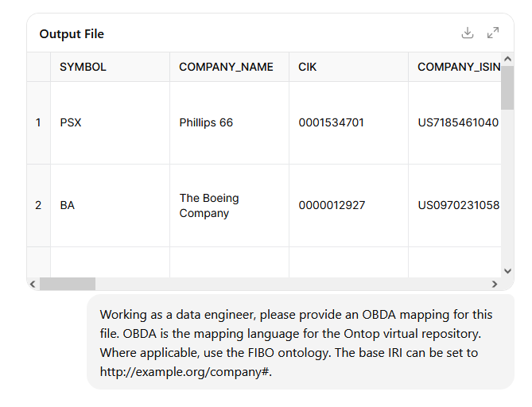Click the vertical scrollbar up arrow
Image resolution: width=532 pixels, height=407 pixels.
point(507,59)
